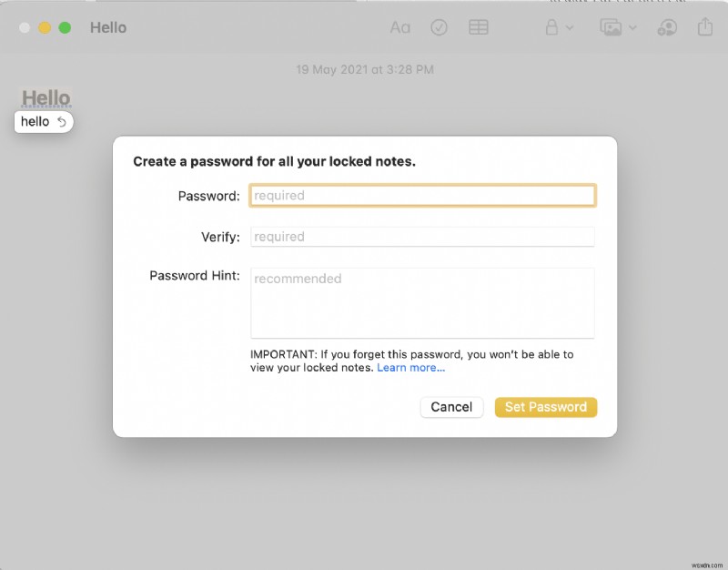Click the undo arrow beside hello
The width and height of the screenshot is (728, 570).
coord(61,121)
